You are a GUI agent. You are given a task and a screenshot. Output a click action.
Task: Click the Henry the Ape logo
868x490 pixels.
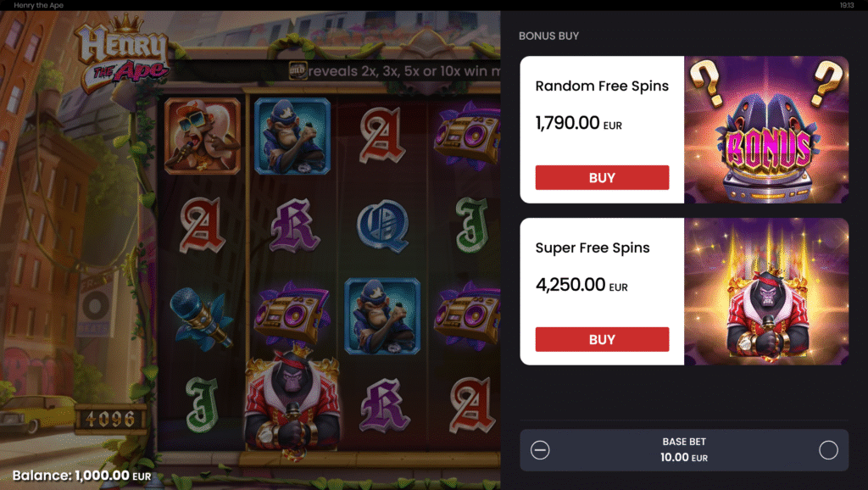pos(122,53)
